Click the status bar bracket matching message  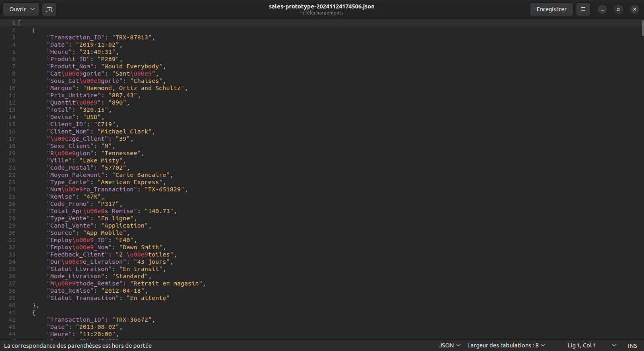(78, 345)
